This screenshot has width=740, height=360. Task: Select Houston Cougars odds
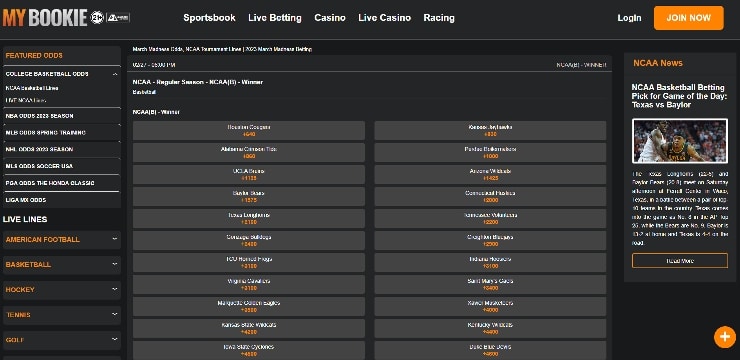click(x=249, y=131)
